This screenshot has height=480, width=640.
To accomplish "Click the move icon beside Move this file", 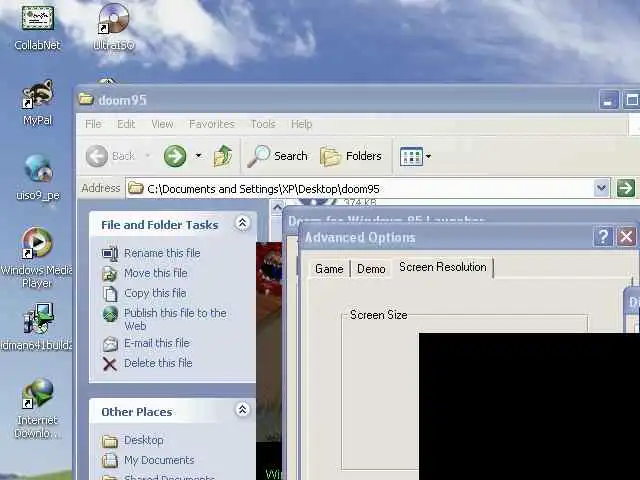I will (110, 274).
